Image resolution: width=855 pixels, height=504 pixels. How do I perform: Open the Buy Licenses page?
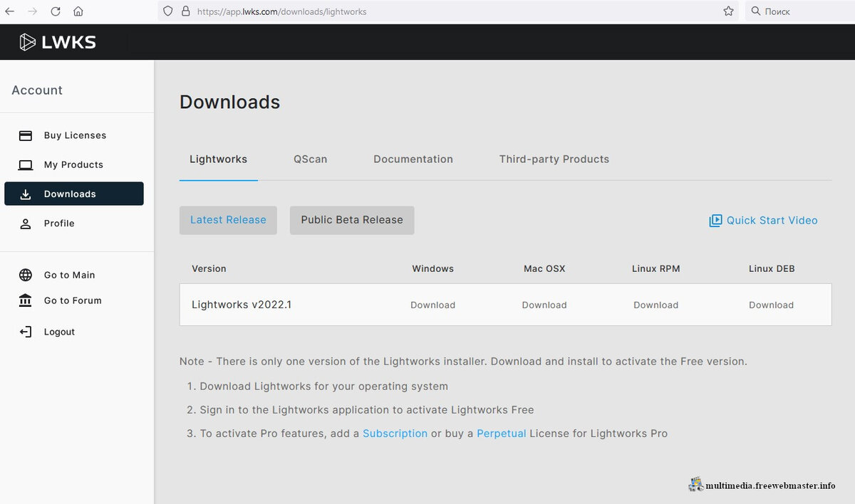[x=75, y=135]
